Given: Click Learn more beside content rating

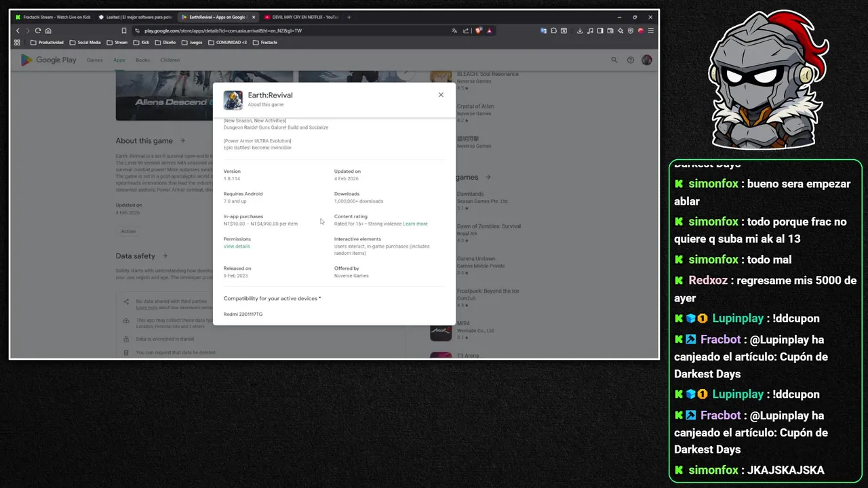Looking at the screenshot, I should tap(415, 224).
